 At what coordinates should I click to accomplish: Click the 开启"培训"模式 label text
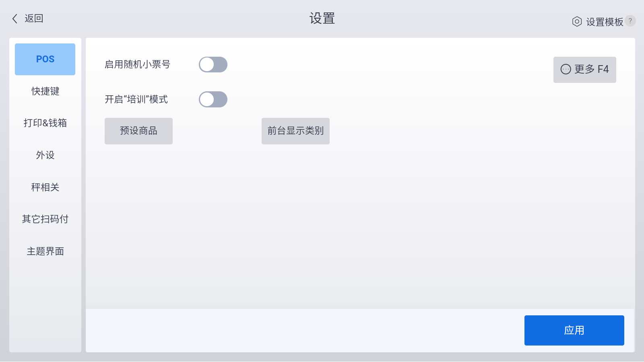[x=136, y=99]
